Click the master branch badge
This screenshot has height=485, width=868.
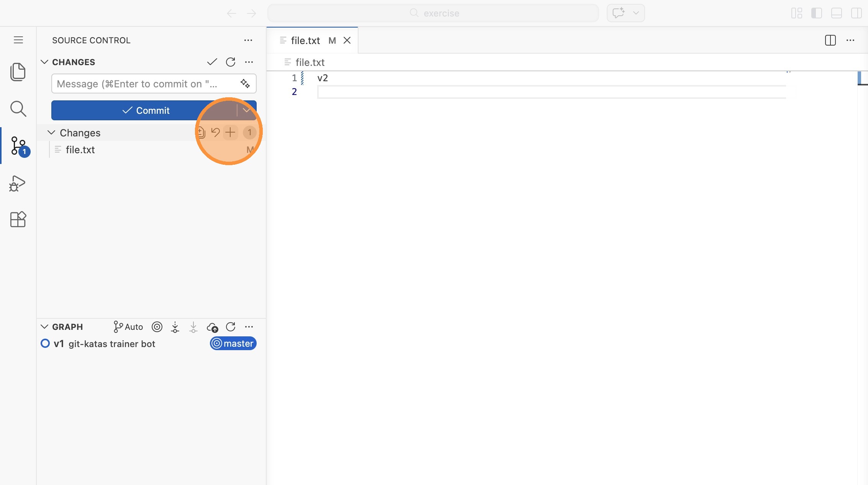click(233, 344)
